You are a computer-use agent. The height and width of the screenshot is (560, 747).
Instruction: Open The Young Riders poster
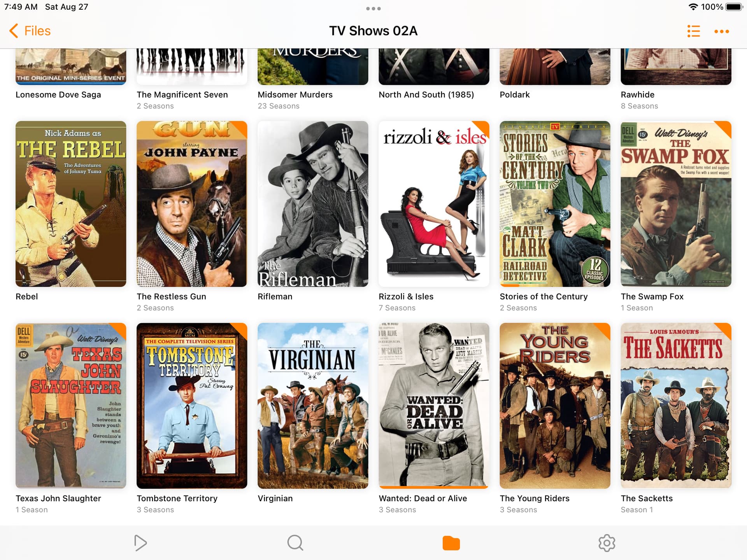coord(555,406)
